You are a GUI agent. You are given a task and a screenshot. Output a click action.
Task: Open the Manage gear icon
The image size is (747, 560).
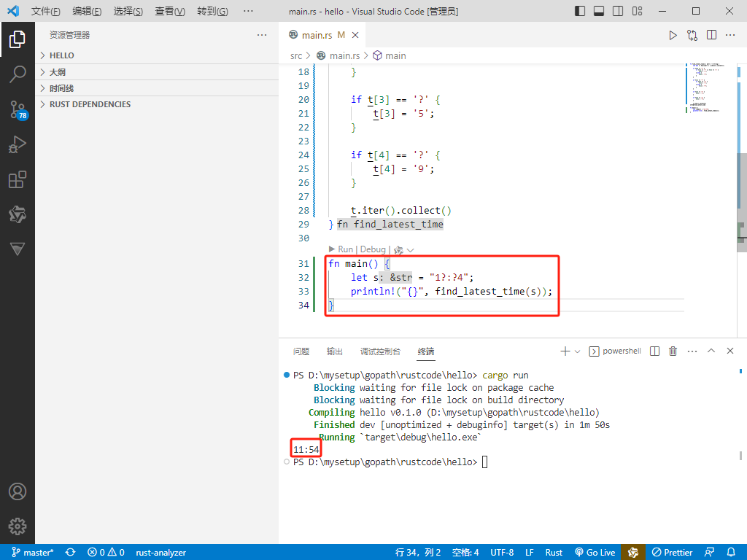[x=18, y=526]
